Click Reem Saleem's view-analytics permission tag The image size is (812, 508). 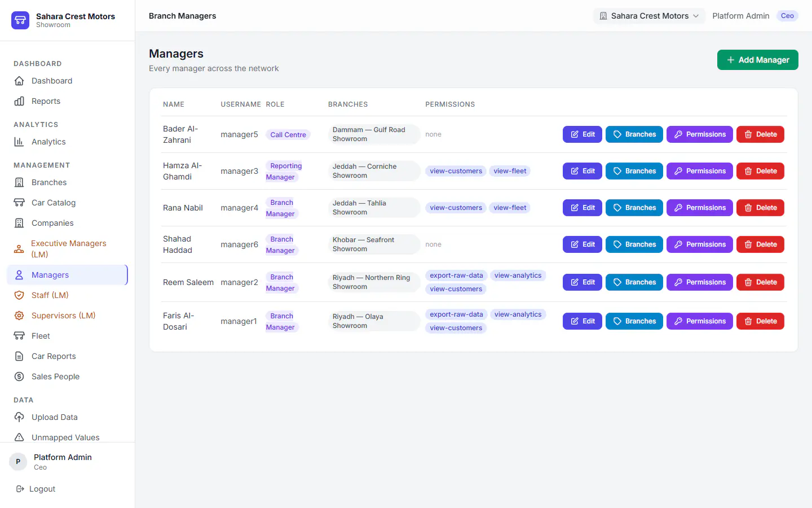pos(518,275)
